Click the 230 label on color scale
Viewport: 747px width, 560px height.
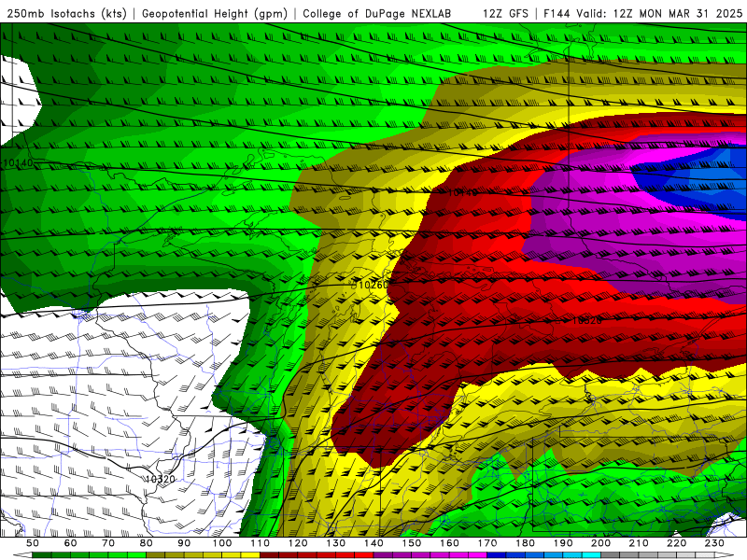[x=714, y=543]
